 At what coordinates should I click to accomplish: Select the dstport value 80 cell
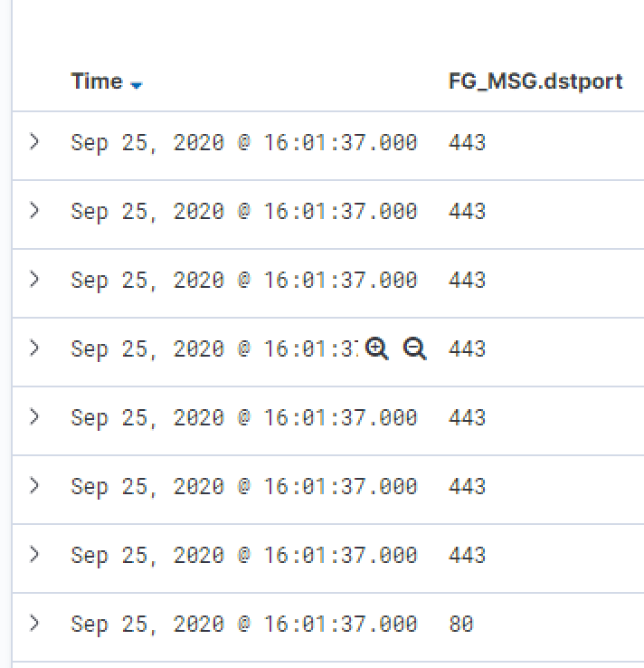pos(460,624)
